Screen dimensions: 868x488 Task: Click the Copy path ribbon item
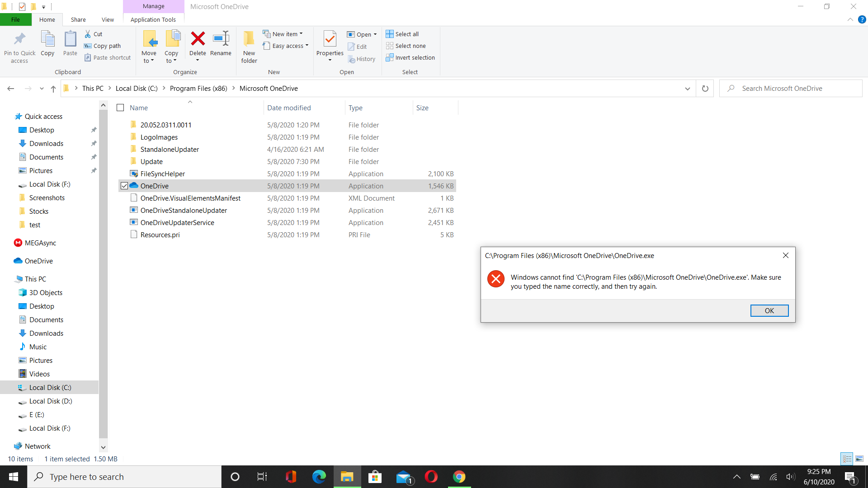[103, 46]
